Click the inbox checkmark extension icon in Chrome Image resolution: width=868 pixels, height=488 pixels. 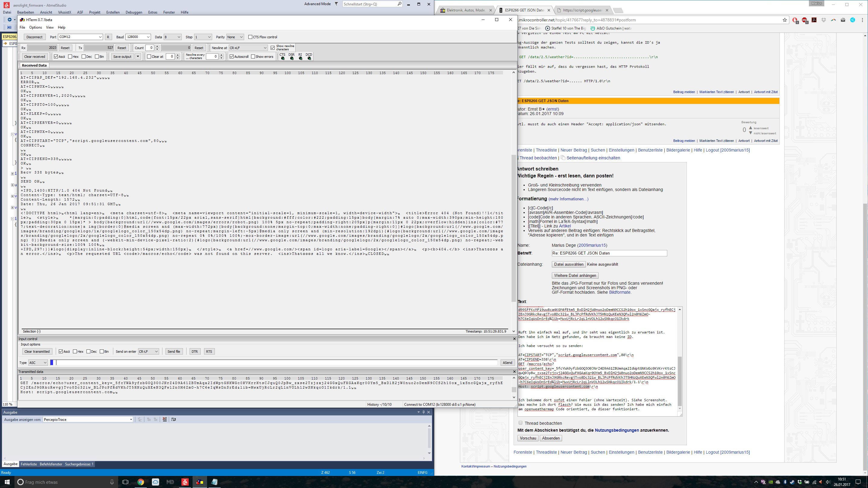[843, 20]
